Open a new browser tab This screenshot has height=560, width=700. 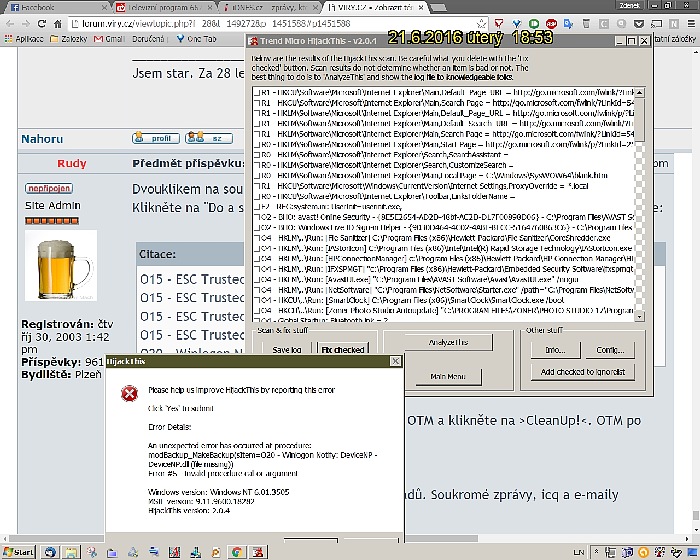click(438, 8)
